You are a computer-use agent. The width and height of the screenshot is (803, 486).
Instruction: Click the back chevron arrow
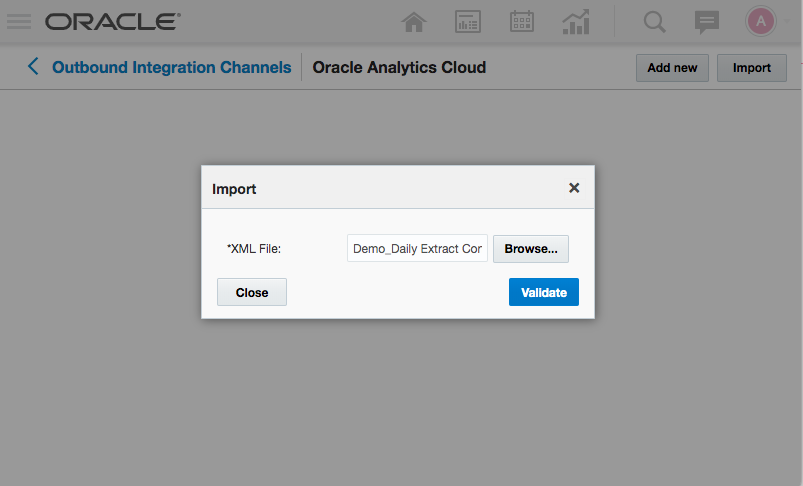[x=33, y=67]
